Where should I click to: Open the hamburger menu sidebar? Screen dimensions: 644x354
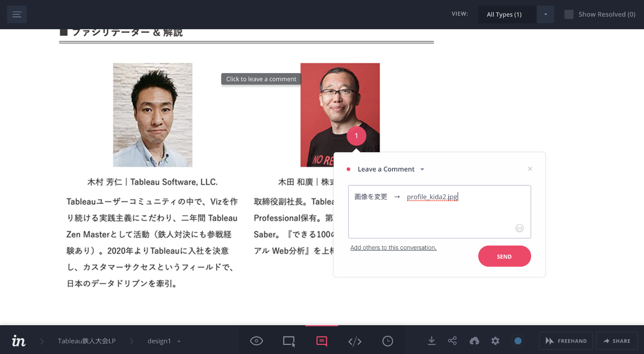[17, 15]
